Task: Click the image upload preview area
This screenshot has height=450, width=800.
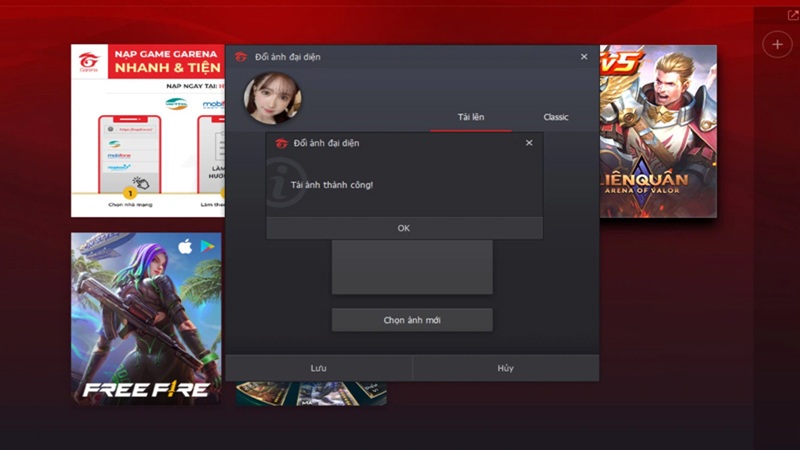Action: point(412,267)
